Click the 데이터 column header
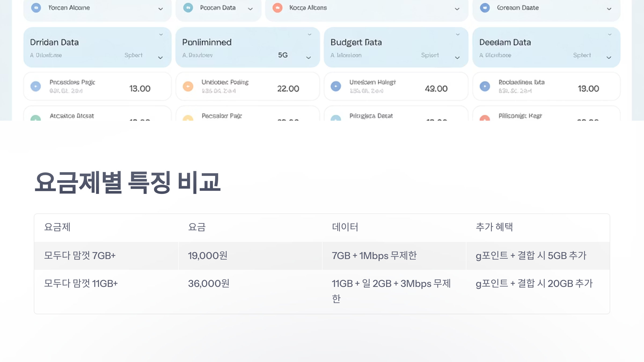Viewport: 644px width, 362px height. coord(345,227)
